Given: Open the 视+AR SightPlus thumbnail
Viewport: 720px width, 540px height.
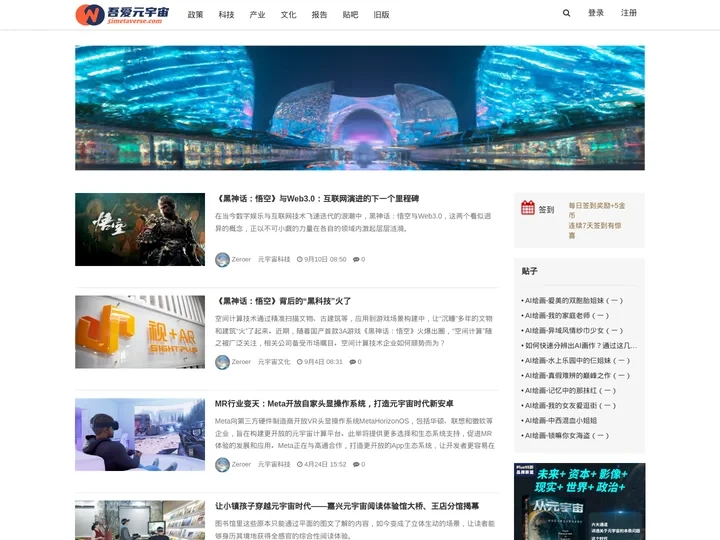Looking at the screenshot, I should [140, 332].
